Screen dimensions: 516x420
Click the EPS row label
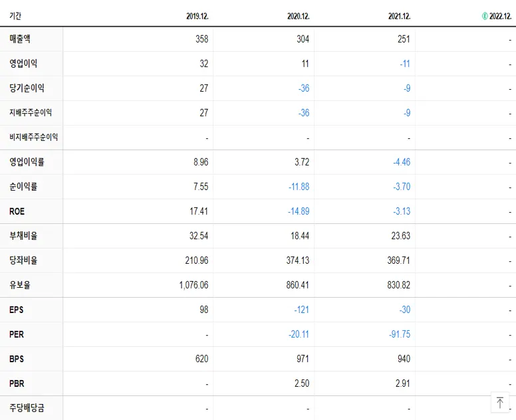tap(17, 310)
